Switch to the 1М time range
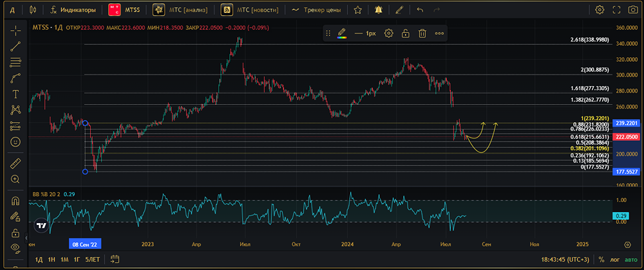This screenshot has height=270, width=644. pyautogui.click(x=64, y=259)
